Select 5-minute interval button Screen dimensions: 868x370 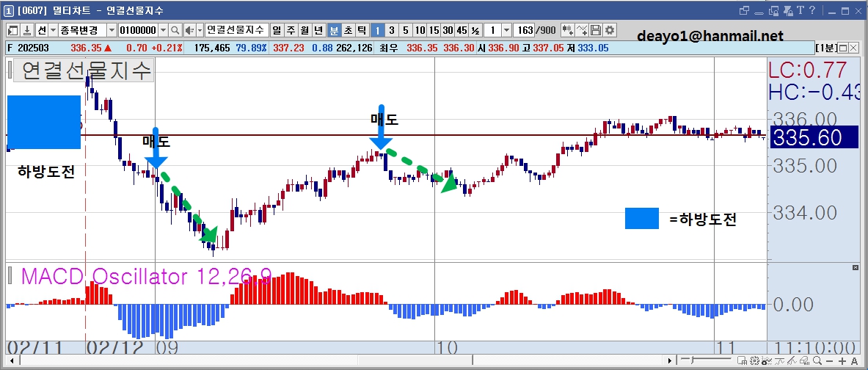coord(406,29)
